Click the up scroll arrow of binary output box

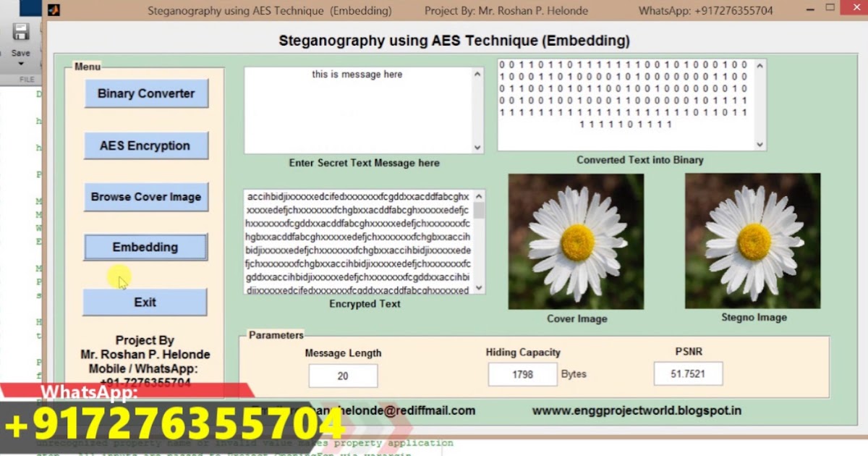pos(758,64)
